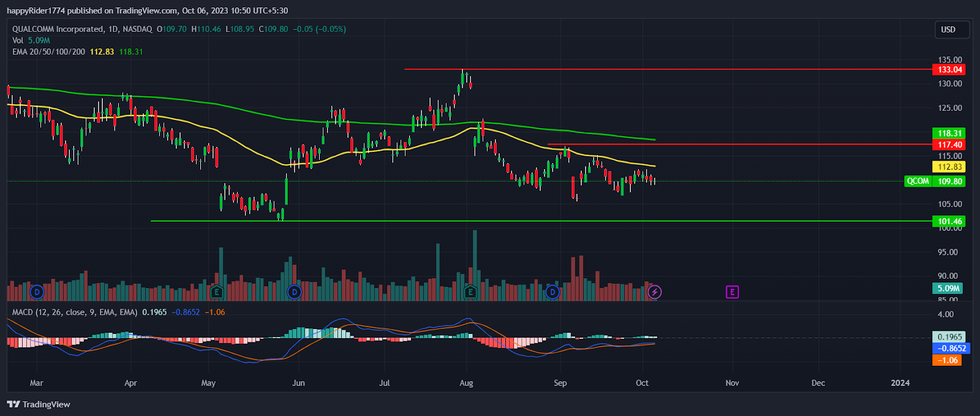Click the Apr label on time axis

[x=130, y=384]
